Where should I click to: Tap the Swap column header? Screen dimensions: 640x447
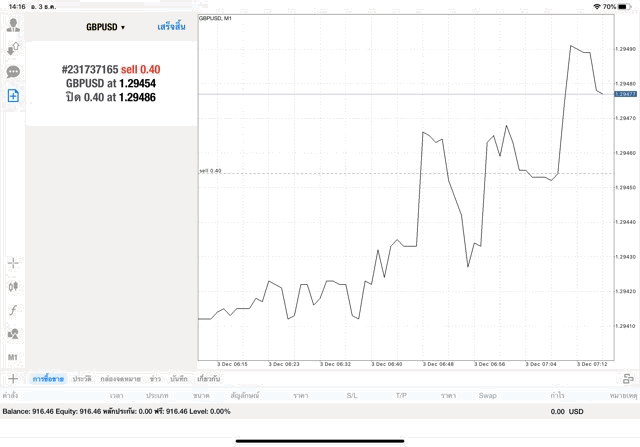487,396
